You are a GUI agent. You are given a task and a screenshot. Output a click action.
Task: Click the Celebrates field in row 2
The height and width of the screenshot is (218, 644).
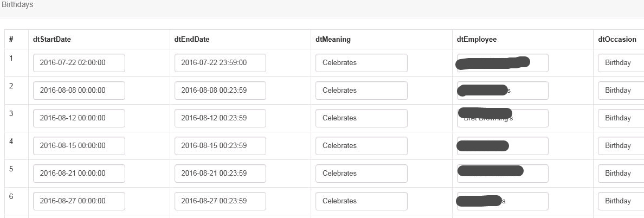[x=362, y=91]
